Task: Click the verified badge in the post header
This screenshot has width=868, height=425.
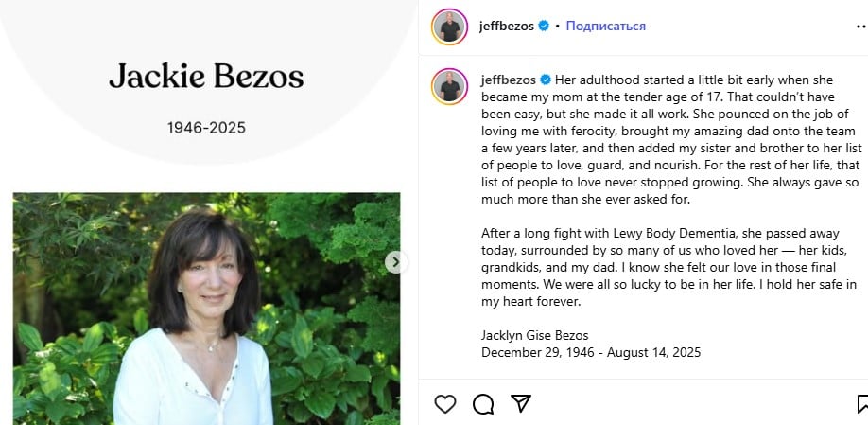Action: (544, 26)
